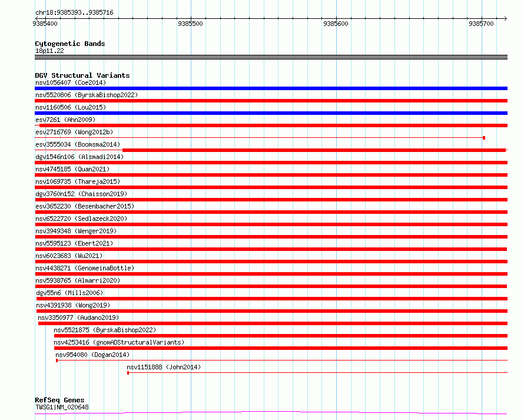The height and width of the screenshot is (420, 524).
Task: Click nsv3949348 (Wenger2019) label
Action: [76, 231]
